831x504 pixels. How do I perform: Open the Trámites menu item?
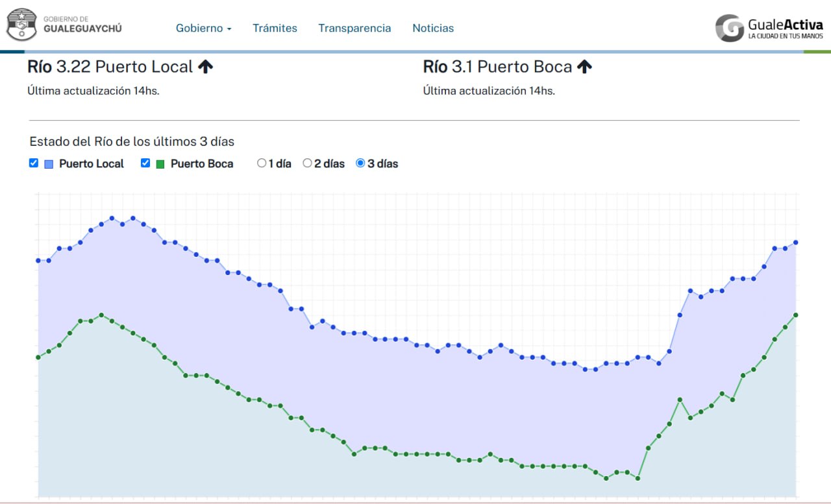pyautogui.click(x=275, y=29)
